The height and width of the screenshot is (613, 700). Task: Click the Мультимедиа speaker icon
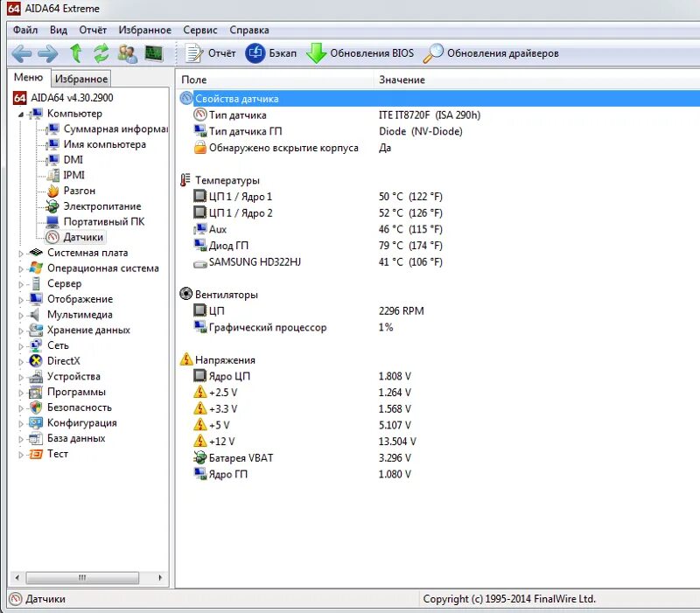pyautogui.click(x=35, y=315)
